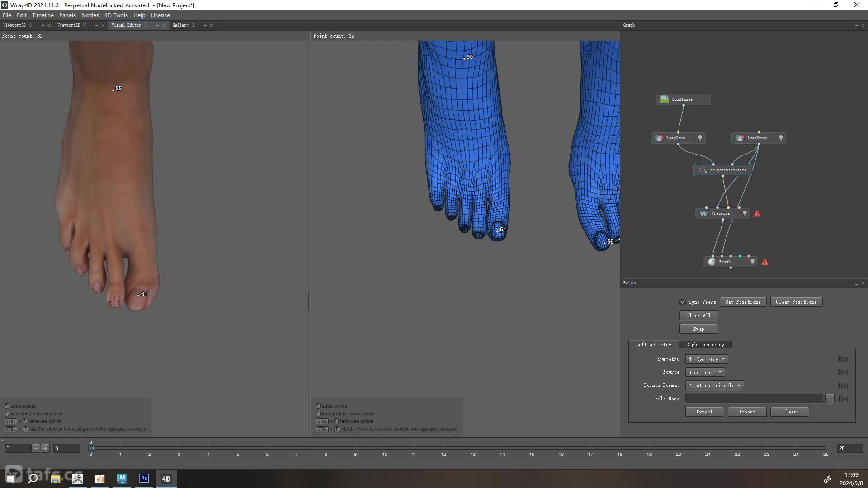Switch to the Gallery tab
868x488 pixels.
coord(180,25)
